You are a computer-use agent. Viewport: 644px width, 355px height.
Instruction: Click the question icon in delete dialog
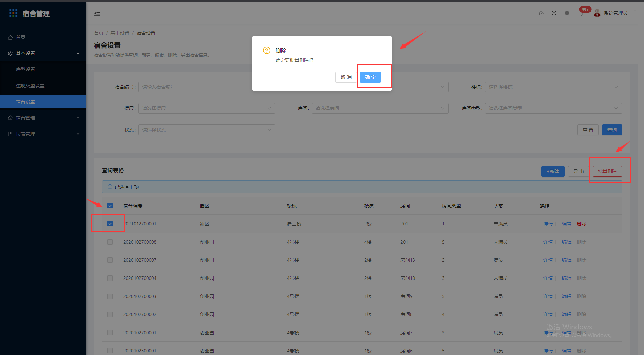267,50
